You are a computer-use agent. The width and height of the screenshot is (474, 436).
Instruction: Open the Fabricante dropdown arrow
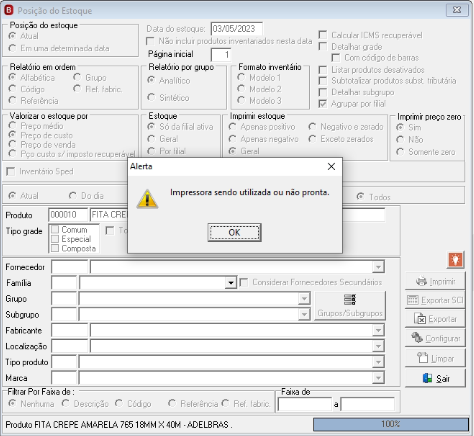(378, 330)
